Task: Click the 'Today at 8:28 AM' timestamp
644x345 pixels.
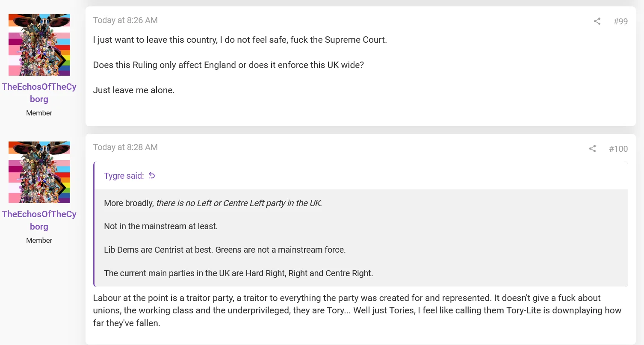Action: pyautogui.click(x=125, y=147)
